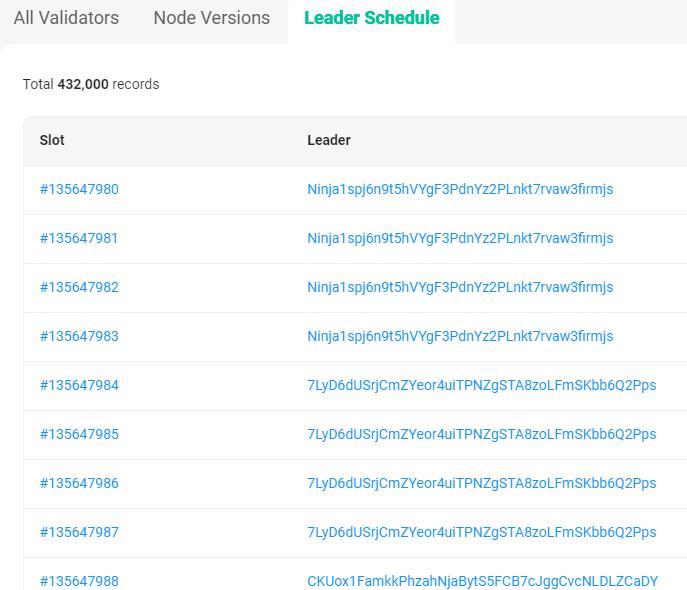This screenshot has height=590, width=687.
Task: View 7LyD6dUS leader in slot #135647987 row
Action: (481, 532)
